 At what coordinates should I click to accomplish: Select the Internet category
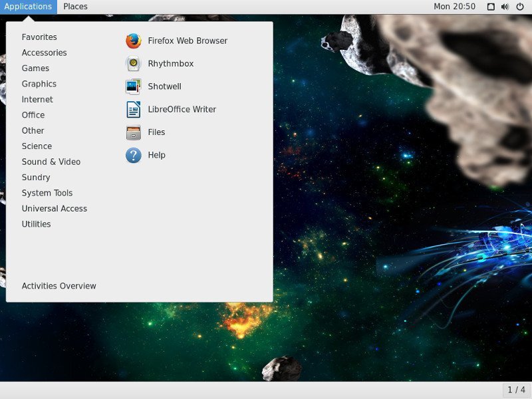pos(37,99)
